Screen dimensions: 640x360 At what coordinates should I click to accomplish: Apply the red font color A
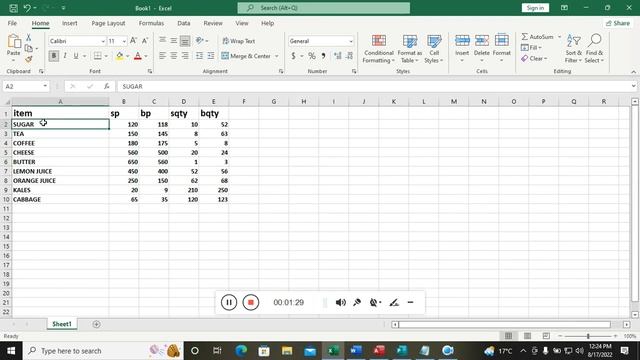point(138,56)
